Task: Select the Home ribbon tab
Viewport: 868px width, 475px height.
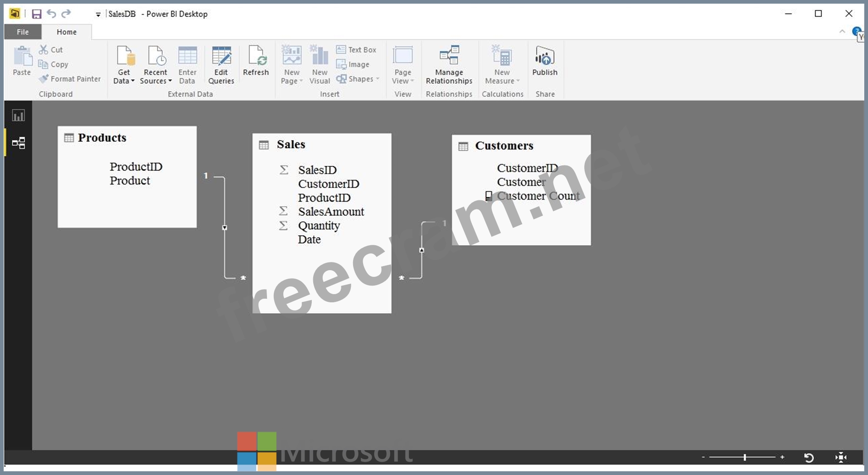Action: [67, 32]
